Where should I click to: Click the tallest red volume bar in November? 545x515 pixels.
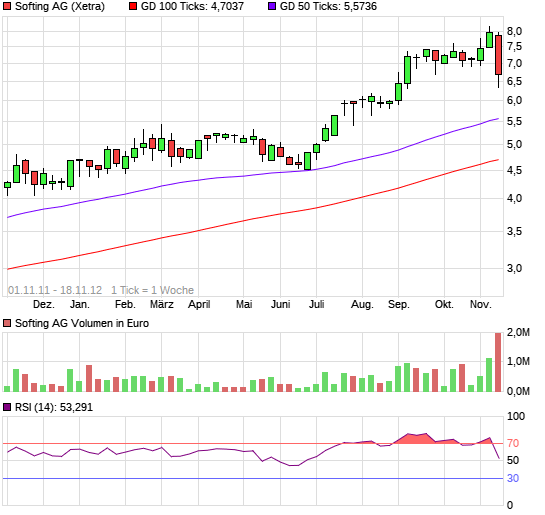(498, 362)
